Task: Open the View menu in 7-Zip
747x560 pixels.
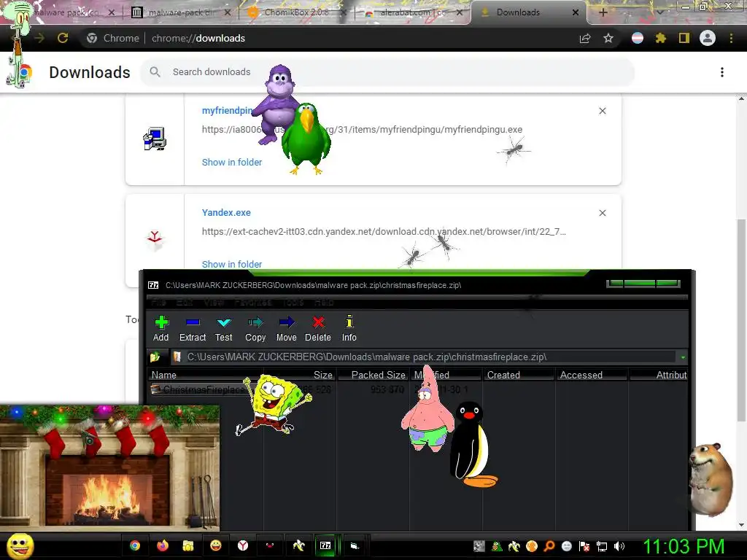Action: (x=214, y=303)
